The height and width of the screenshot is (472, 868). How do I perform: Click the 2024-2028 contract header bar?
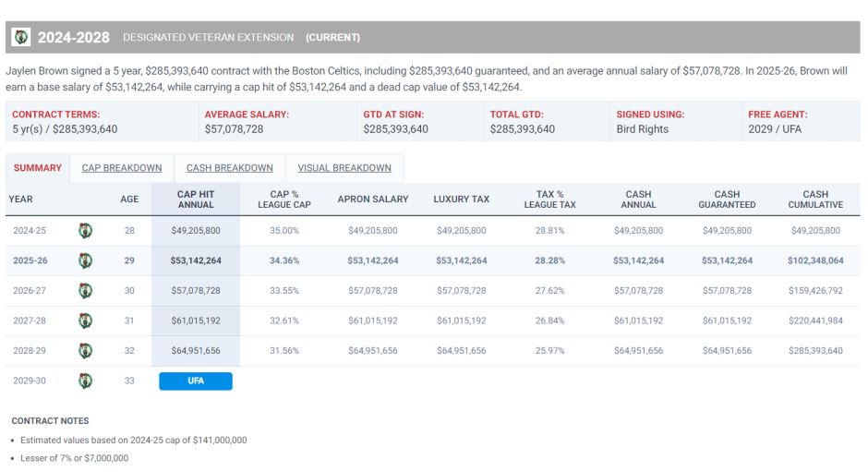click(433, 37)
